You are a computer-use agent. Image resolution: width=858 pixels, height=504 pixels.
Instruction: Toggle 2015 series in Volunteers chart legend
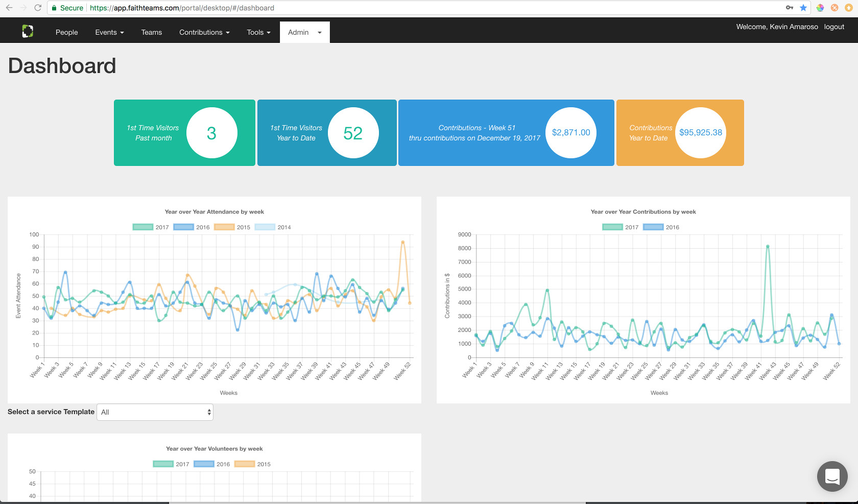pyautogui.click(x=253, y=464)
